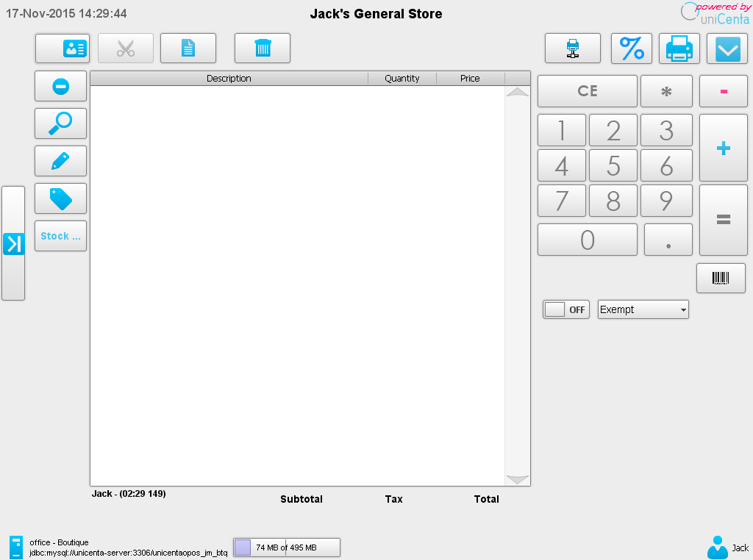Click the Description column header
Viewport: 753px width, 560px height.
coord(229,79)
